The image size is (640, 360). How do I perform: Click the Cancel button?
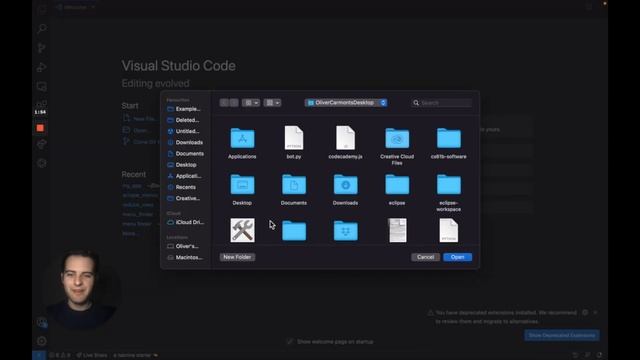tap(425, 257)
